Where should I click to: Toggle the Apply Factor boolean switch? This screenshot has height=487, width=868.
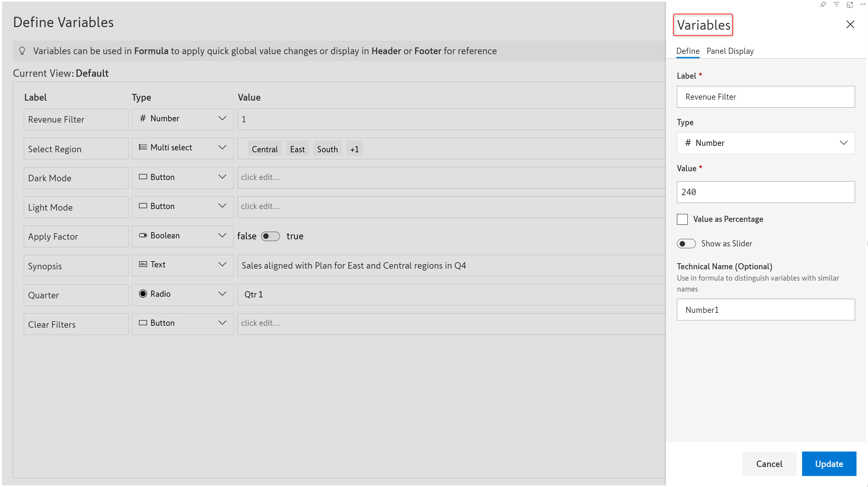tap(270, 236)
